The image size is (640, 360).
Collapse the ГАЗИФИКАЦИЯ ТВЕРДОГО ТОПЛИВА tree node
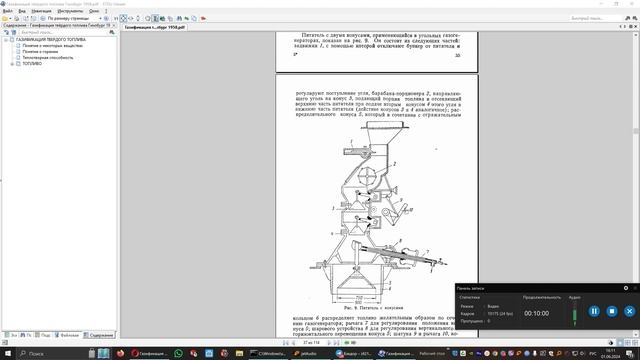pyautogui.click(x=6, y=40)
